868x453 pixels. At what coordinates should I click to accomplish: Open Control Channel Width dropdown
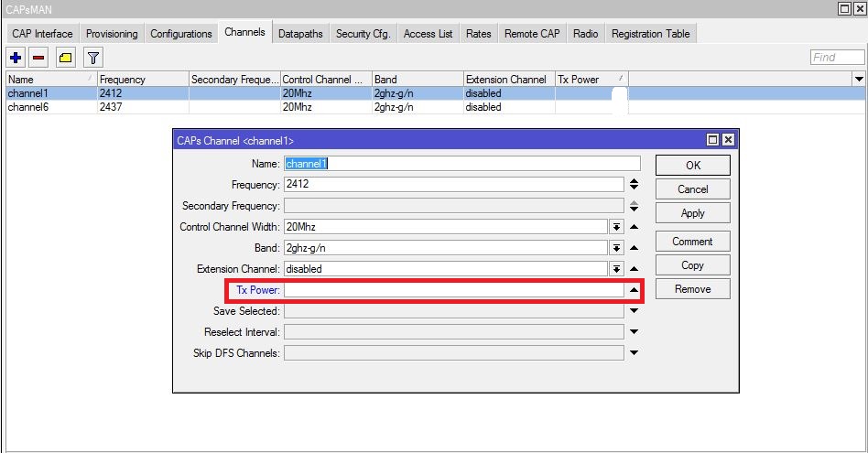point(616,227)
